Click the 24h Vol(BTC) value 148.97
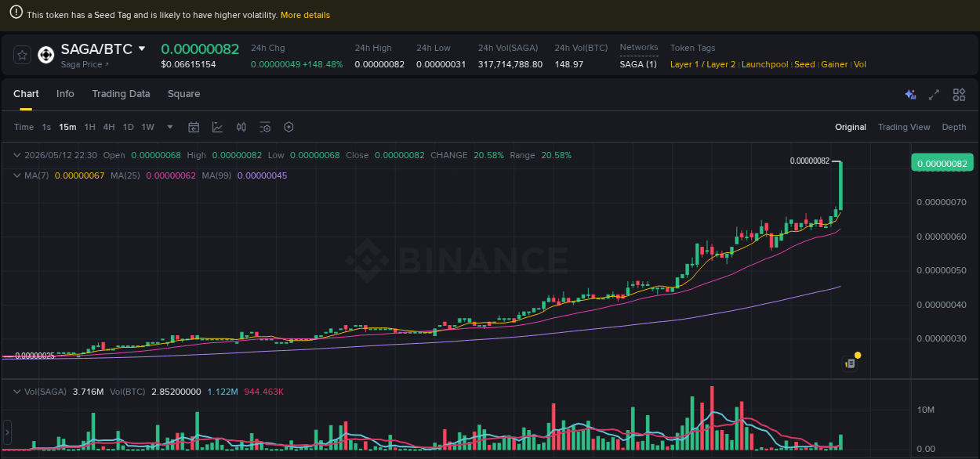Image resolution: width=980 pixels, height=459 pixels. pyautogui.click(x=569, y=64)
